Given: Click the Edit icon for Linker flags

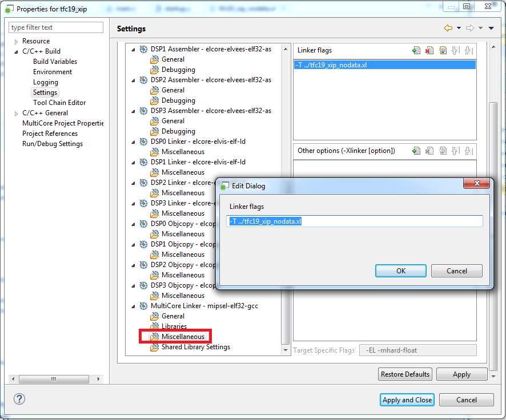Looking at the screenshot, I should click(443, 51).
